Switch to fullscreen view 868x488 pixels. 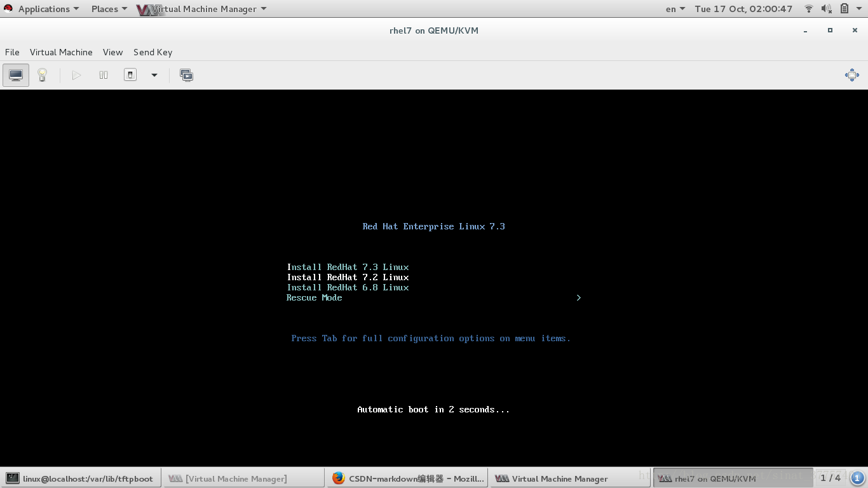point(852,75)
